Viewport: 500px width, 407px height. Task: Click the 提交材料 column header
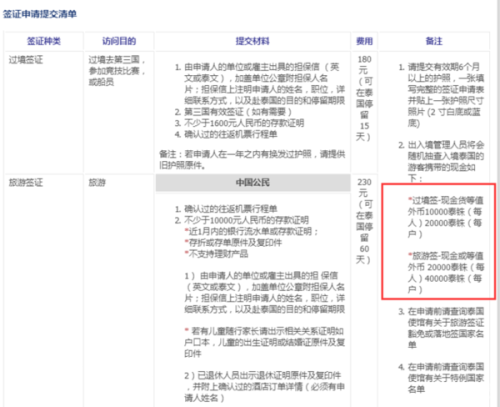click(252, 41)
